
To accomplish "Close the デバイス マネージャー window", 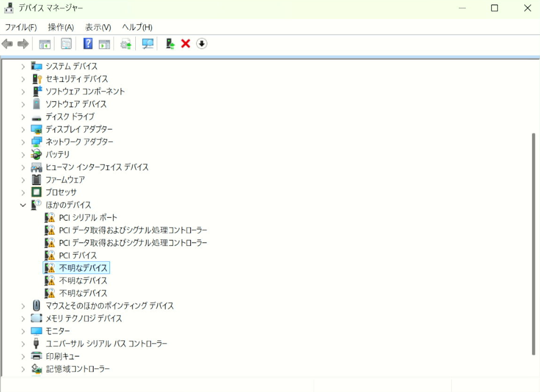I will pyautogui.click(x=528, y=8).
